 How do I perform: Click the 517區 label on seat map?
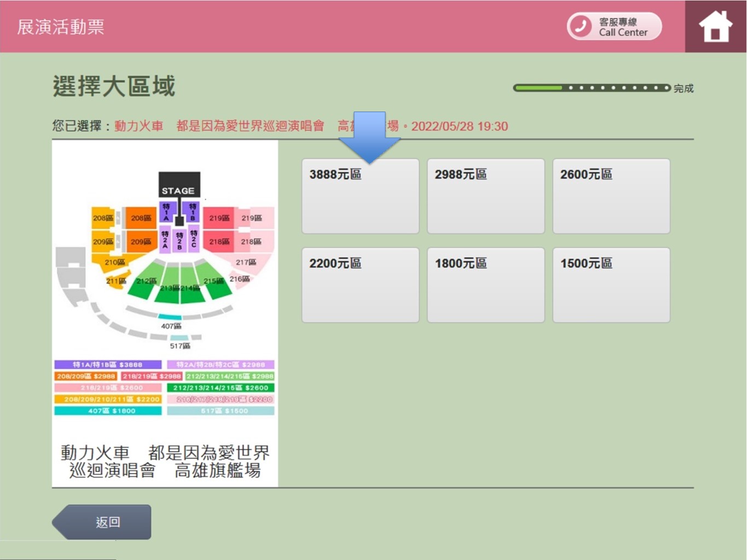click(180, 346)
